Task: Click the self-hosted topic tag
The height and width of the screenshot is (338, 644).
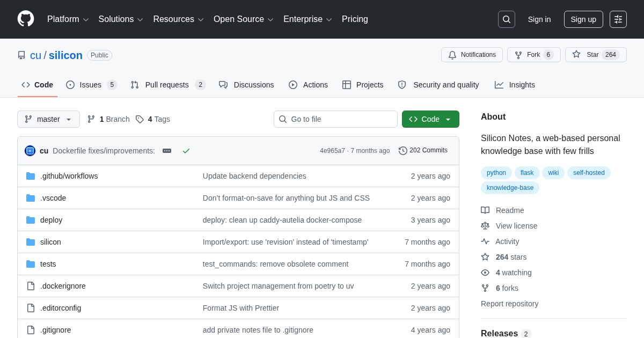Action: [x=589, y=173]
